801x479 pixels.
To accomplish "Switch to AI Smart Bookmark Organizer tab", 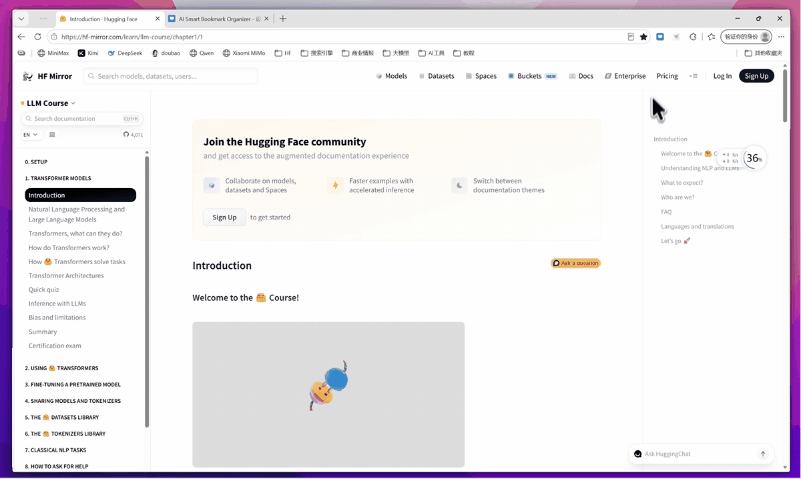I will pyautogui.click(x=220, y=19).
